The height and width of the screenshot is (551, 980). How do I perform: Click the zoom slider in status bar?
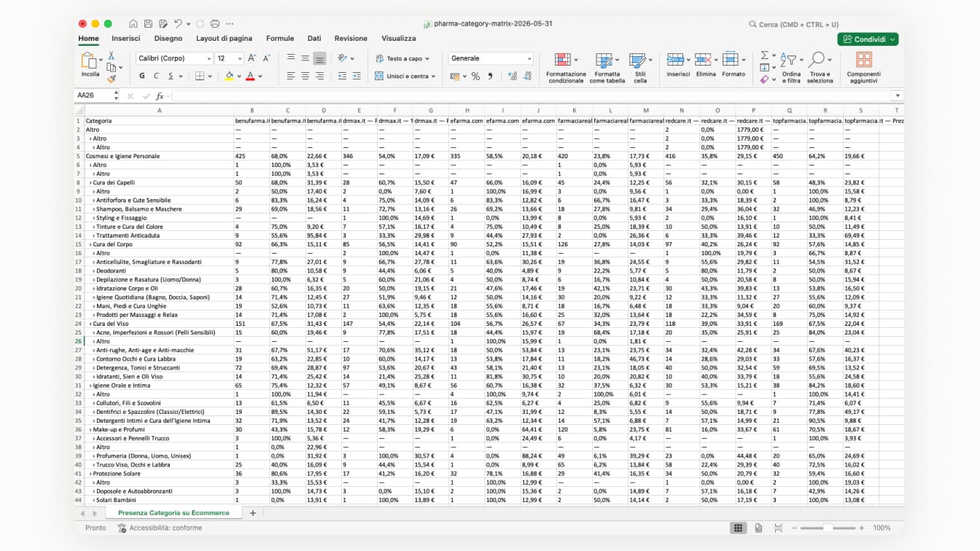[828, 528]
